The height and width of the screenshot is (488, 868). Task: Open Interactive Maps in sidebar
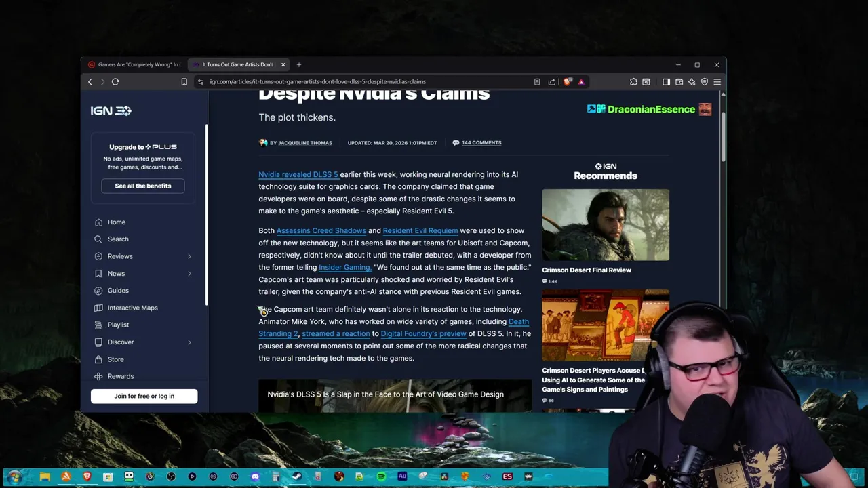coord(132,308)
